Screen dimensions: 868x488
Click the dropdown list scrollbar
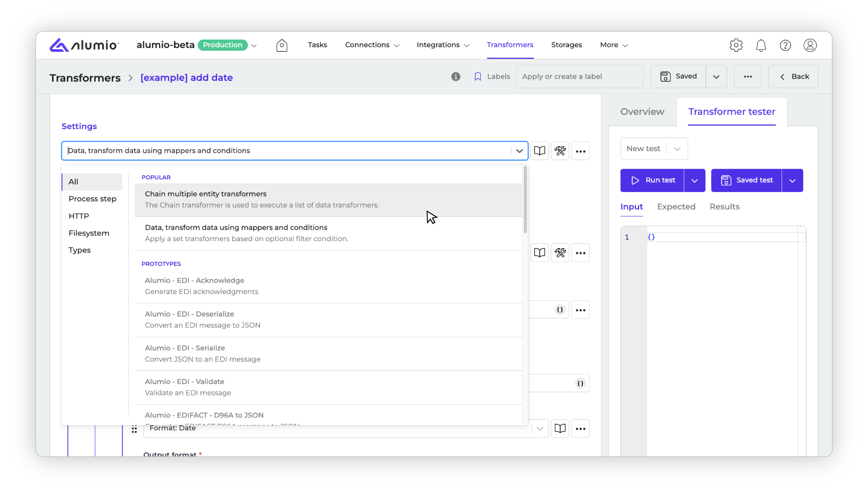(525, 199)
